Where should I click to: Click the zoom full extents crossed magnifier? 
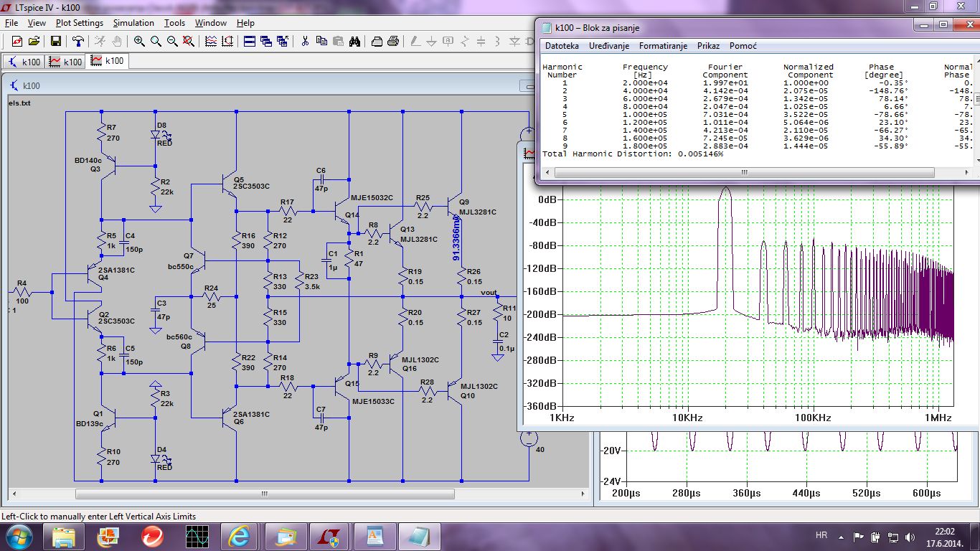point(189,41)
